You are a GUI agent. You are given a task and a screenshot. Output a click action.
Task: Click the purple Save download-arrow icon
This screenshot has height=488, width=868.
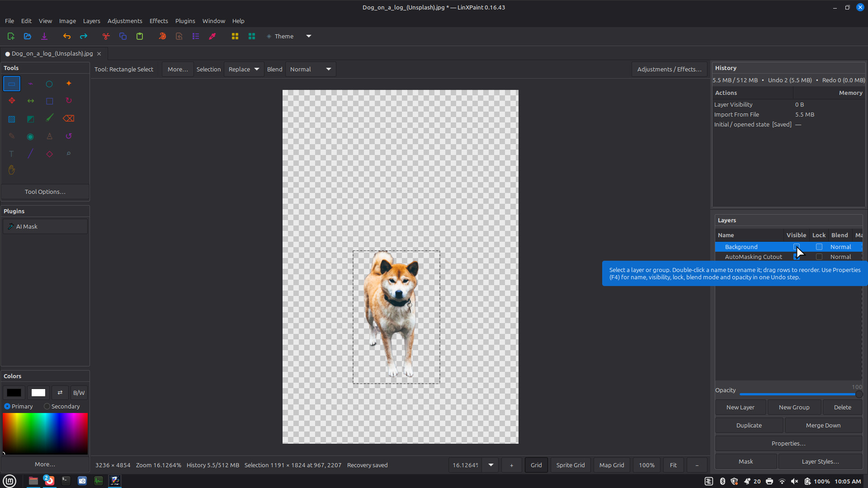point(44,36)
